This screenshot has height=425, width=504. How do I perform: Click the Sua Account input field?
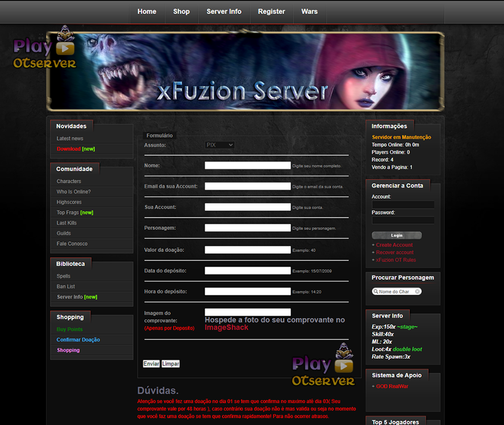[248, 207]
